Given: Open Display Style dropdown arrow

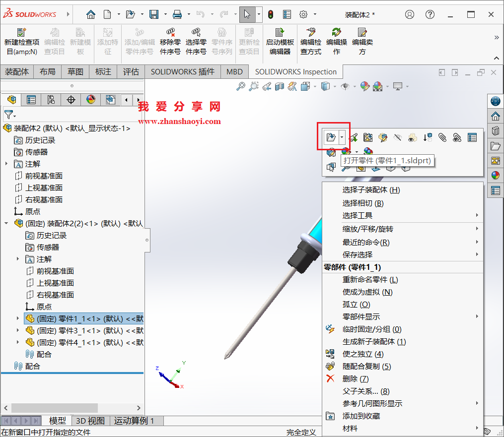Looking at the screenshot, I should pyautogui.click(x=335, y=86).
